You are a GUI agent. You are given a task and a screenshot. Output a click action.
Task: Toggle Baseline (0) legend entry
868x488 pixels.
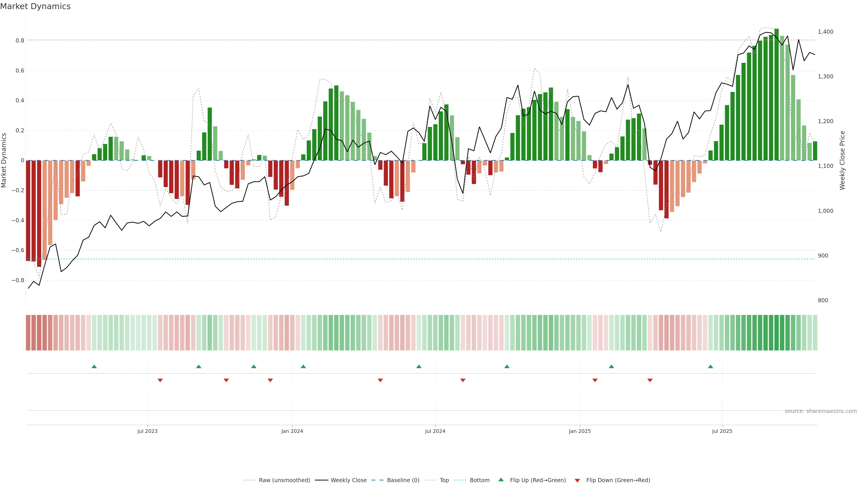point(403,480)
